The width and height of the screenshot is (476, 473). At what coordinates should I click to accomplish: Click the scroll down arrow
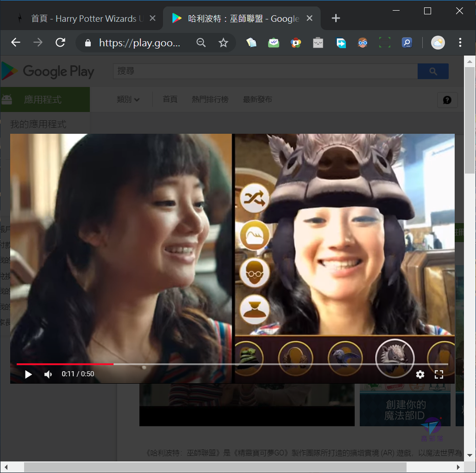(x=469, y=455)
